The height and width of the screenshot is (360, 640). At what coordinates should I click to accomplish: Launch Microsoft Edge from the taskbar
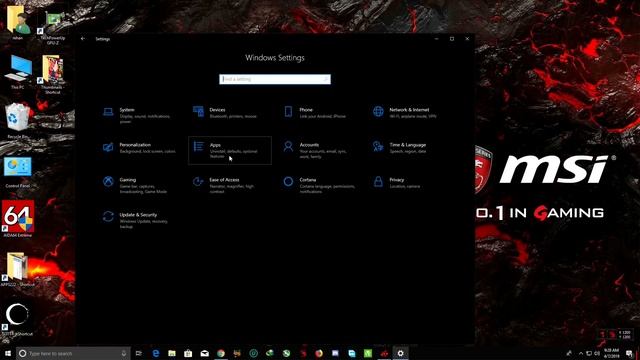(156, 353)
